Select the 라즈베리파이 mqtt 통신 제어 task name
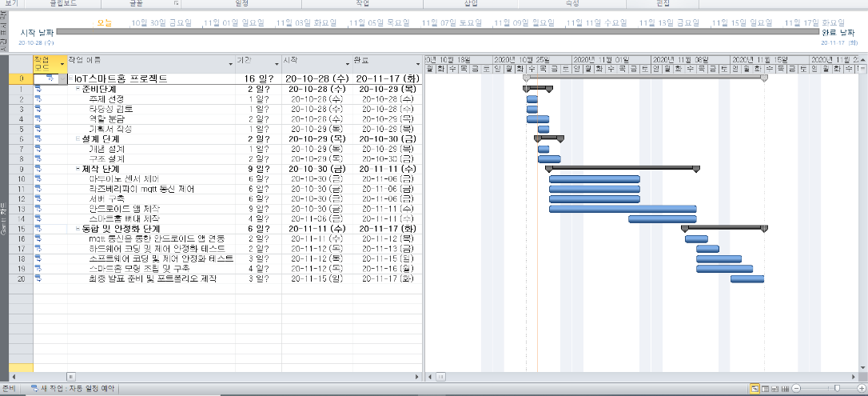868x396 pixels. point(141,188)
